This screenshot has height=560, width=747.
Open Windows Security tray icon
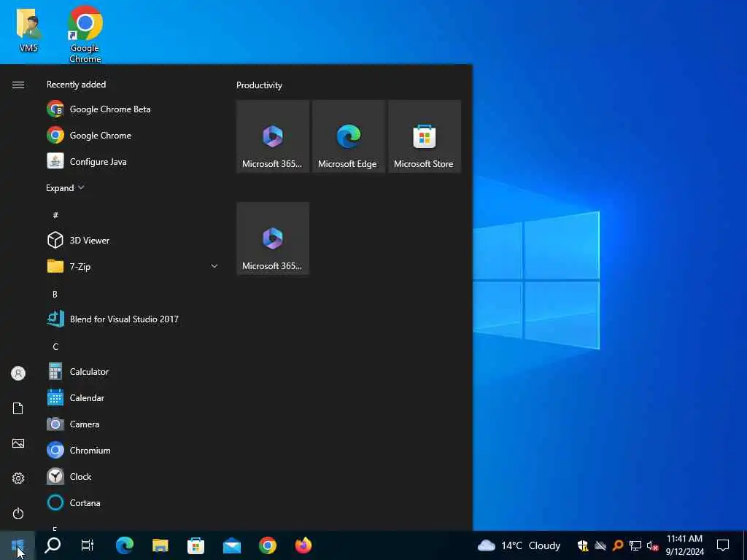(x=583, y=545)
